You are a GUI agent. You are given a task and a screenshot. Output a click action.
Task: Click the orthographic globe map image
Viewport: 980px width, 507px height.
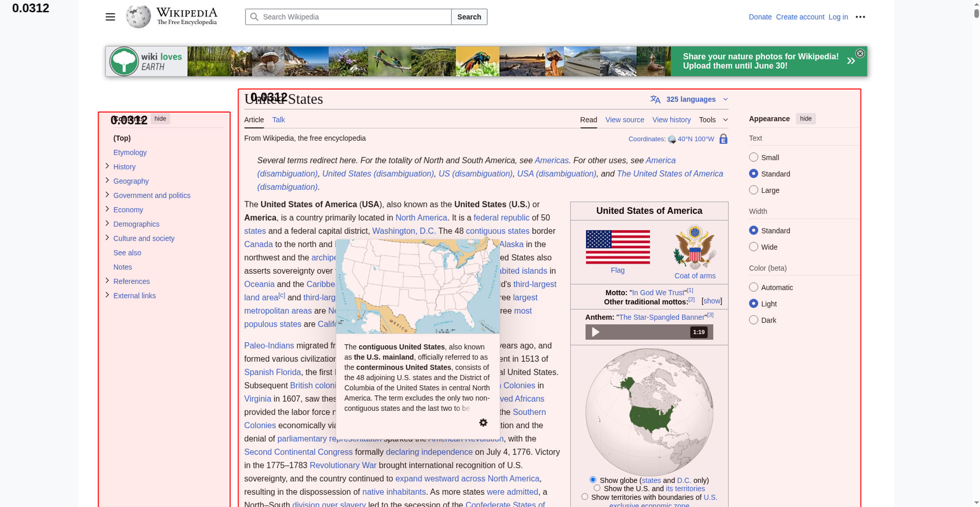click(x=649, y=412)
